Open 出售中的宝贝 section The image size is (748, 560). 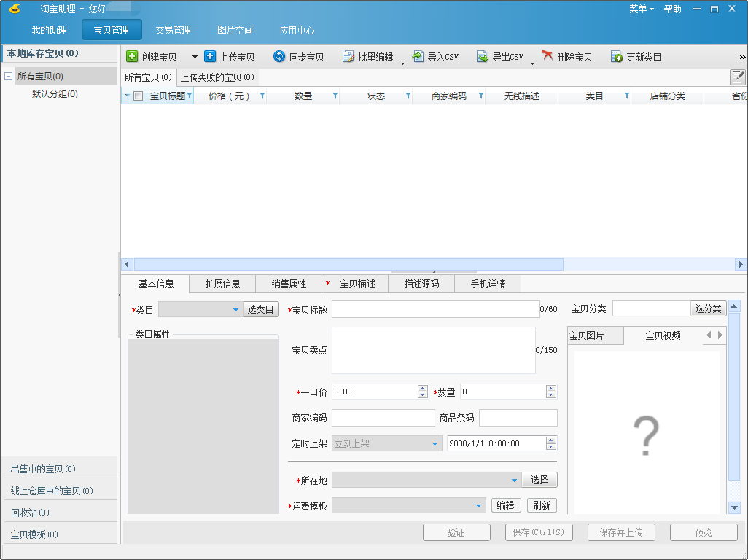[59, 469]
